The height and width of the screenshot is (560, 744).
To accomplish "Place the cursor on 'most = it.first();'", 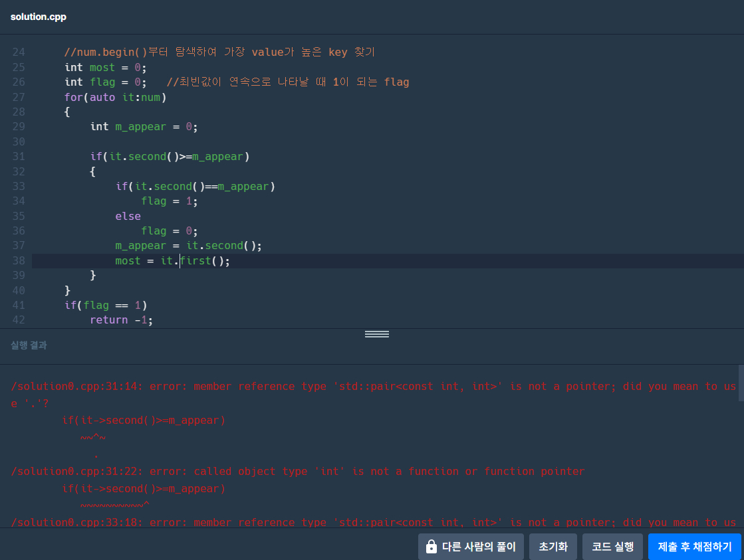I will (x=172, y=261).
